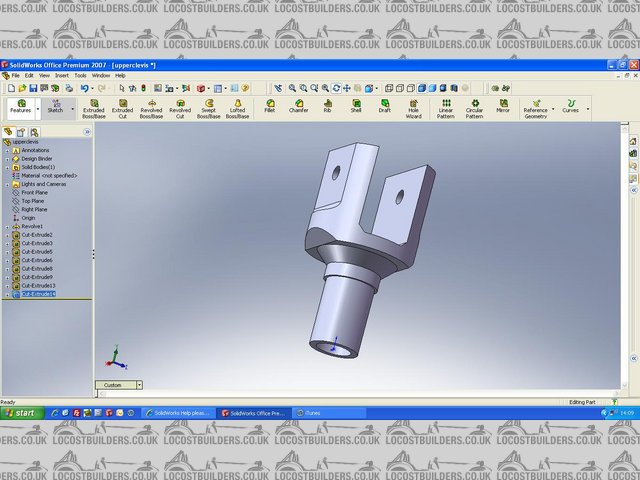
Task: Open the Reference Geometry dropdown
Action: click(x=536, y=108)
